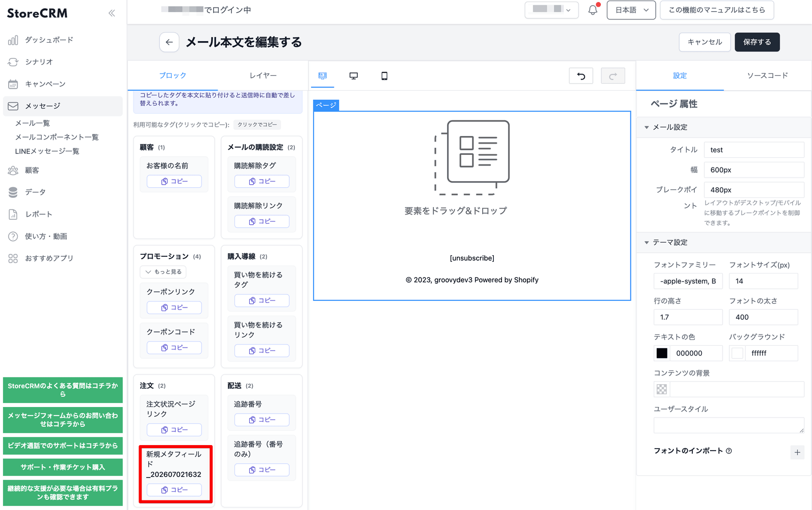This screenshot has height=510, width=812.
Task: Open the blurred account dropdown in header
Action: coord(552,10)
